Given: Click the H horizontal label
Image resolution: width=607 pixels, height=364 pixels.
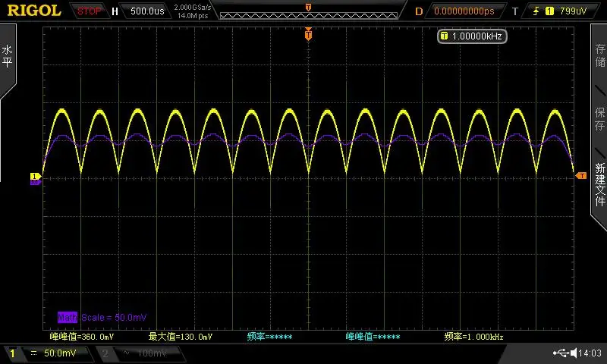Looking at the screenshot, I should (115, 11).
